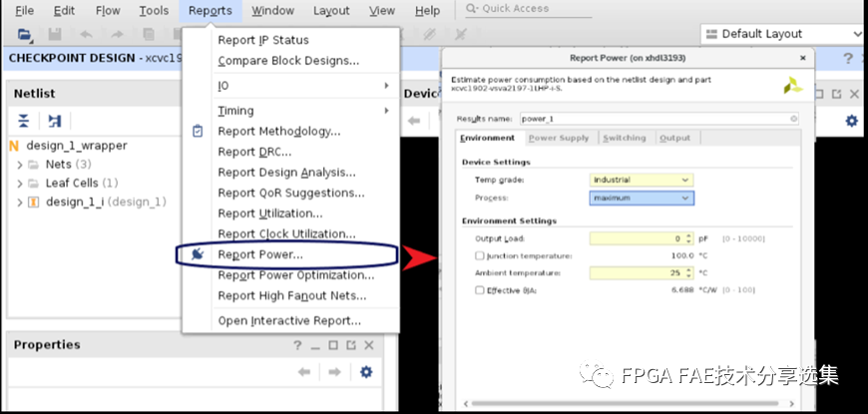Image resolution: width=868 pixels, height=414 pixels.
Task: Enable the Effective θJA checkbox
Action: pos(480,290)
